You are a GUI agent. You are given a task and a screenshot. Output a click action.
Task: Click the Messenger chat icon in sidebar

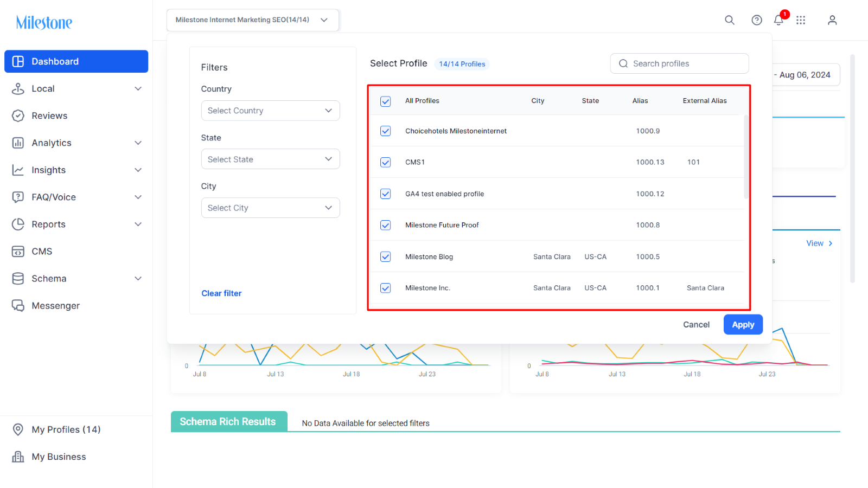pos(18,306)
